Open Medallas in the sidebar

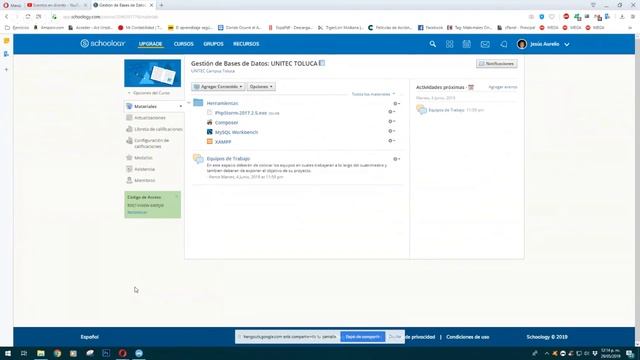(143, 158)
